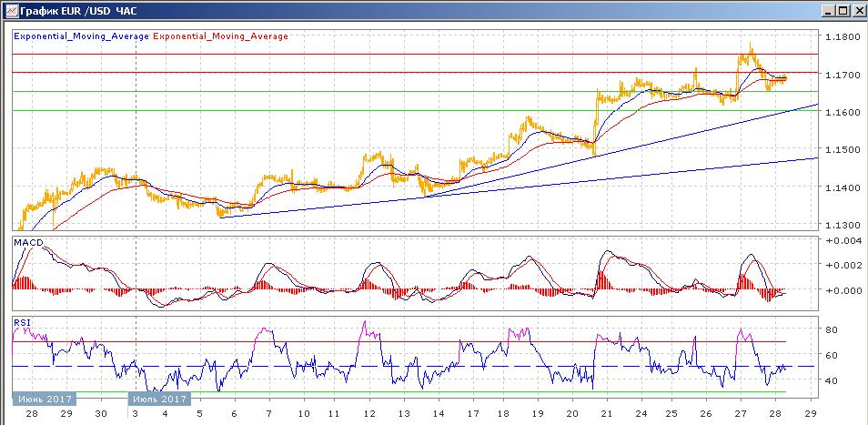The image size is (868, 425).
Task: Click the date label 21 on time axis
Action: coord(607,414)
